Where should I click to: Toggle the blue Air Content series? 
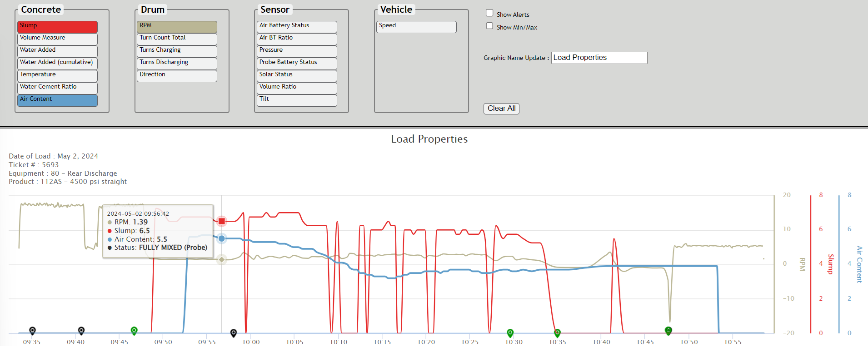[x=57, y=100]
